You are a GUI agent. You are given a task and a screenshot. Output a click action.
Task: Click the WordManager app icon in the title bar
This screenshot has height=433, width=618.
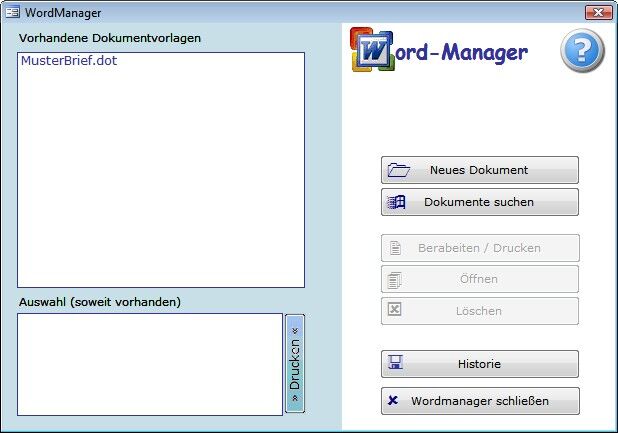coord(13,12)
